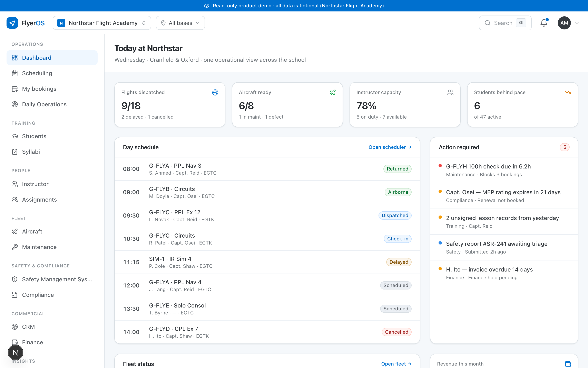This screenshot has height=368, width=588.
Task: Open the Flights dispatched 9/18 card
Action: (170, 105)
